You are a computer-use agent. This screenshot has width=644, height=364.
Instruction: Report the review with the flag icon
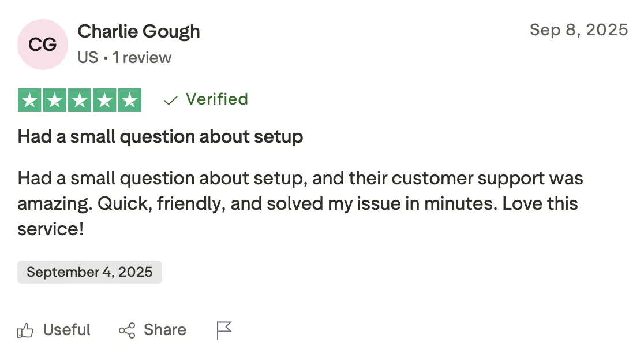coord(224,330)
